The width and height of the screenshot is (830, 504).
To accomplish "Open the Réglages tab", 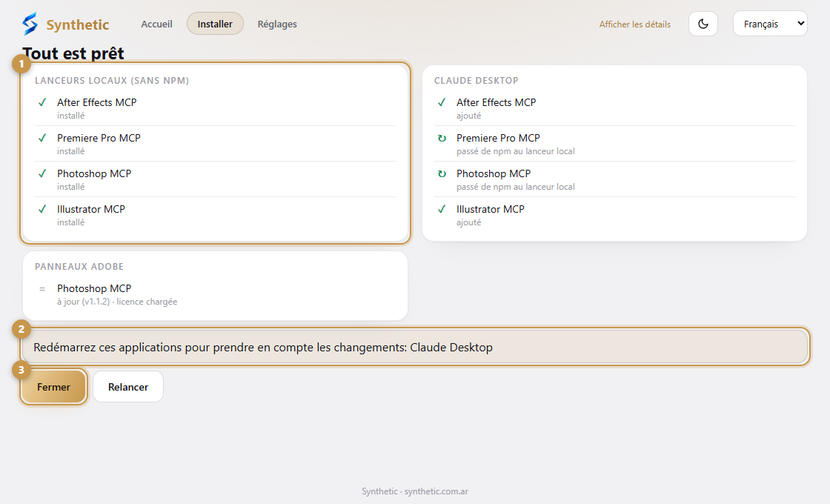I will (277, 24).
